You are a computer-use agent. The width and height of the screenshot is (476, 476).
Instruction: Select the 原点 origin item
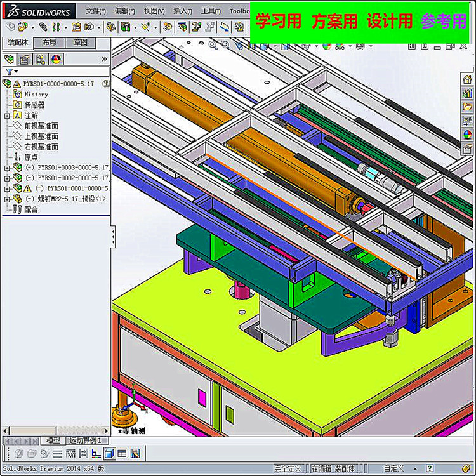pyautogui.click(x=31, y=157)
